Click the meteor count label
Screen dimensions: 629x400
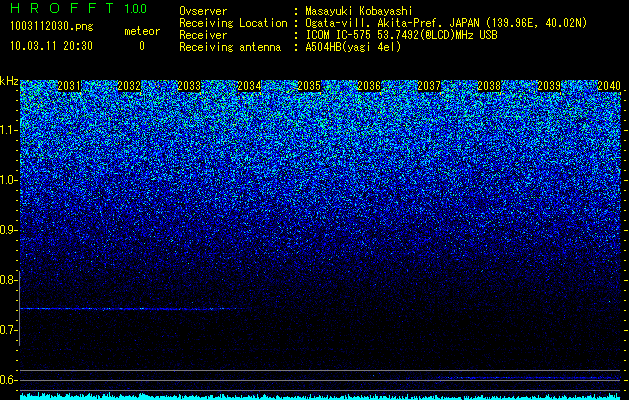142,31
